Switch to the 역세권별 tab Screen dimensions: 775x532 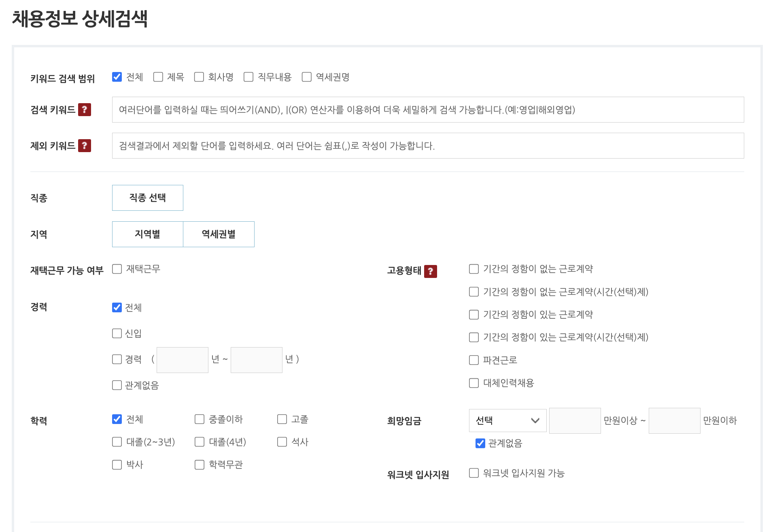point(219,234)
